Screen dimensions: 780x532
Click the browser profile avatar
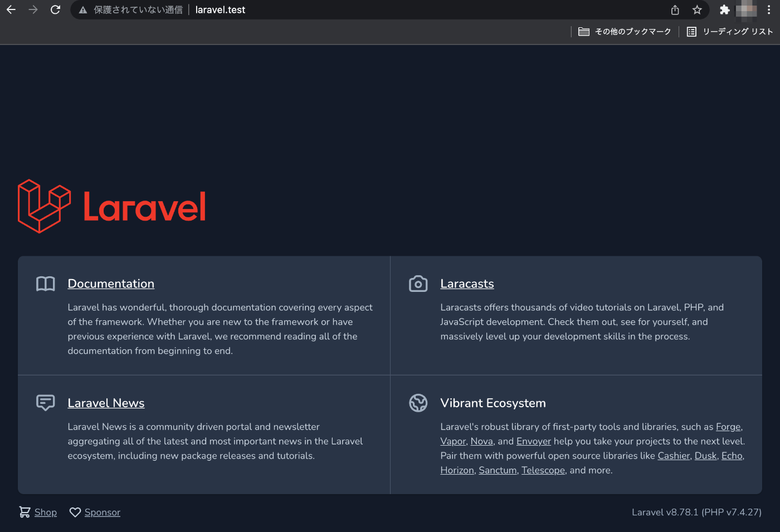[x=745, y=9]
